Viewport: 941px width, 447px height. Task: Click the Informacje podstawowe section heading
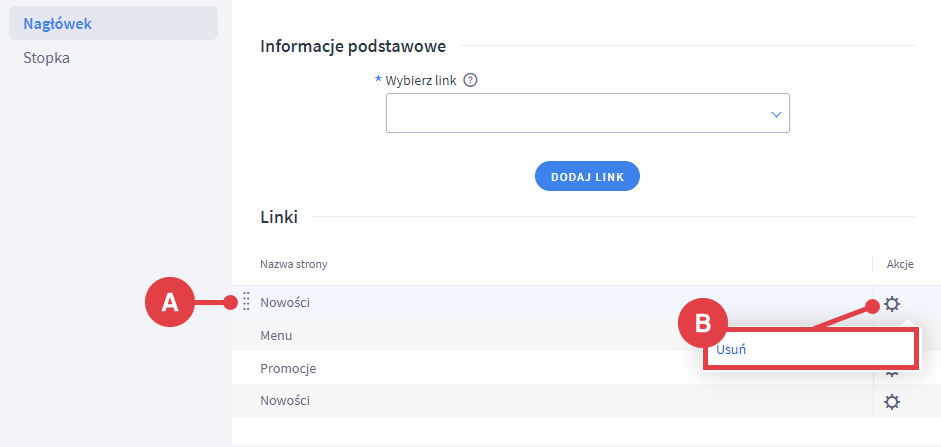[353, 46]
